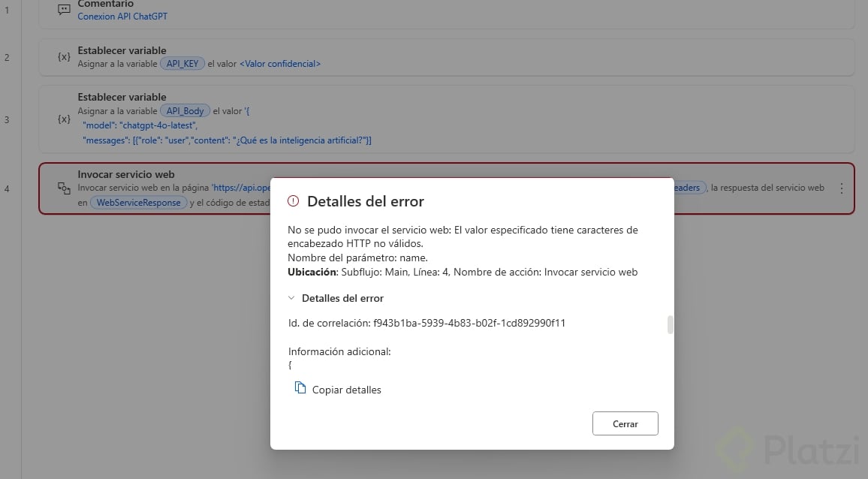Collapse the Detalles del error section chevron

coord(291,298)
